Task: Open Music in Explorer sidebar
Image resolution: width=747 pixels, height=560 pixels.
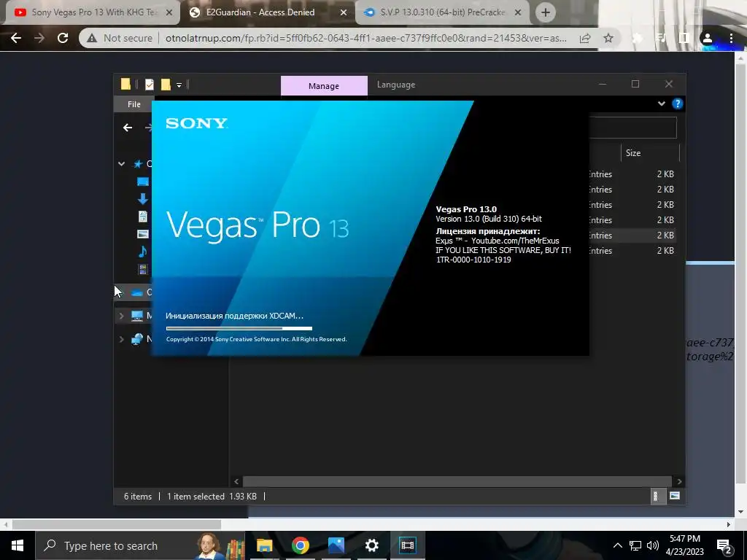Action: pos(142,252)
